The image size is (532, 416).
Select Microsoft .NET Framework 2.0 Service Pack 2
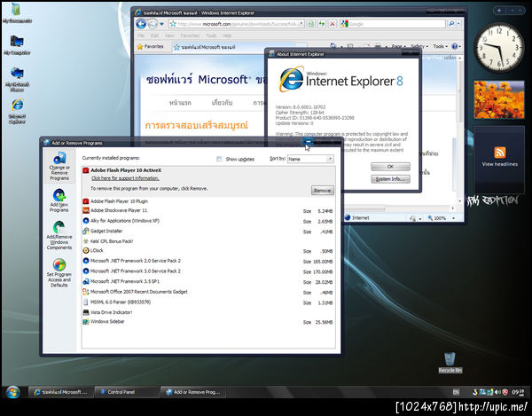click(208, 261)
